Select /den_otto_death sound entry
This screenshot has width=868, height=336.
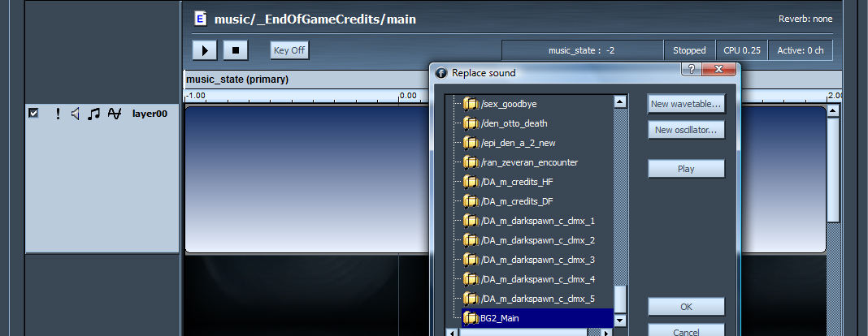pyautogui.click(x=514, y=123)
